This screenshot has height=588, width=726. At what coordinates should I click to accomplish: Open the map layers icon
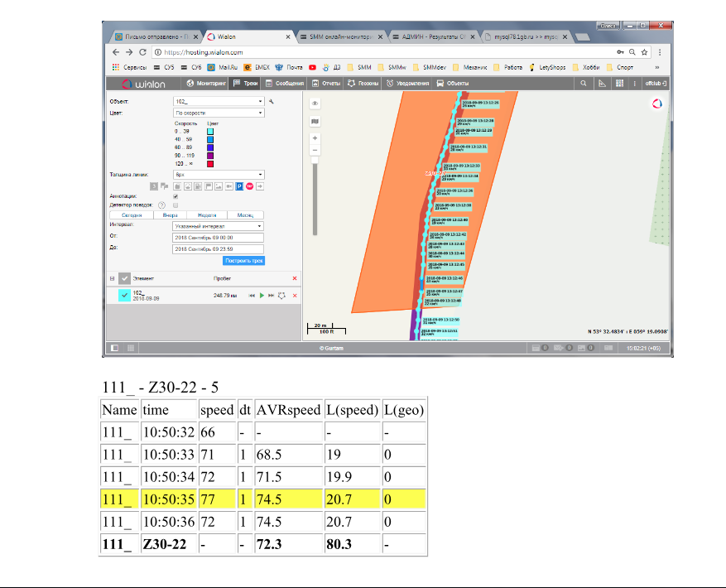tap(315, 121)
